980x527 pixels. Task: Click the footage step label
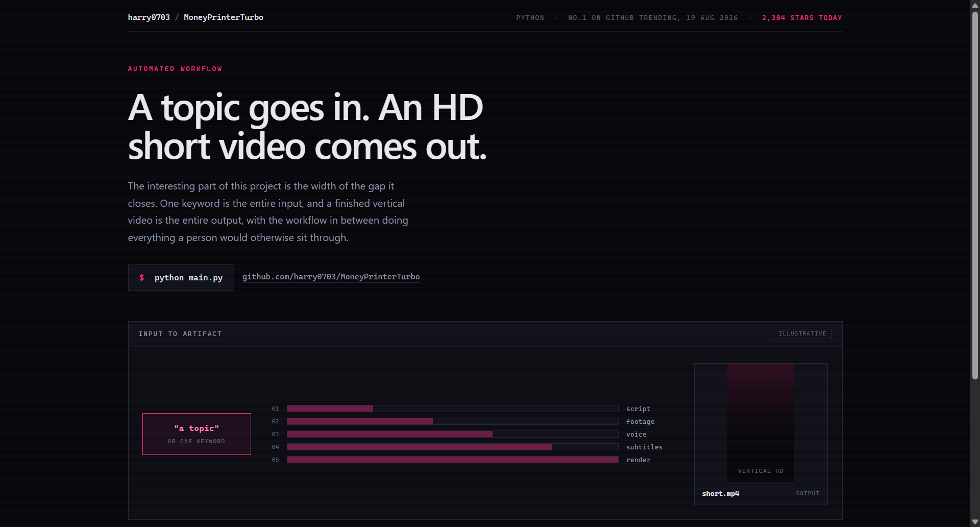click(640, 422)
